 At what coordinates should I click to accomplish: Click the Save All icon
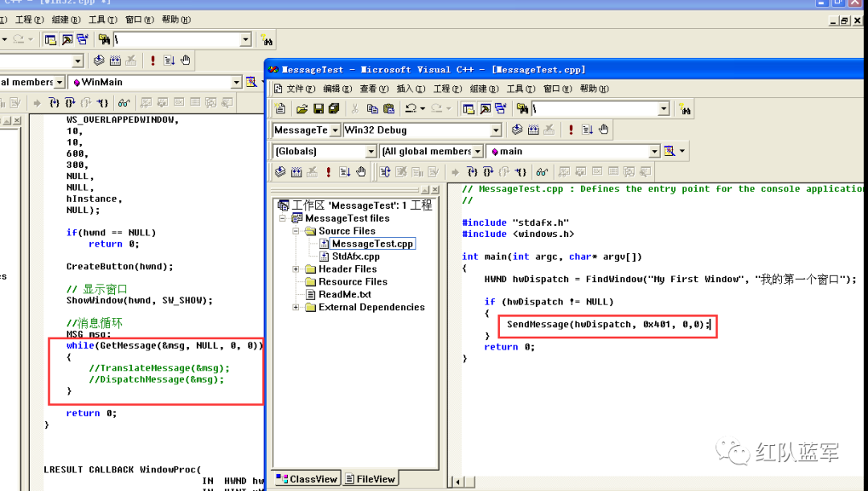coord(334,109)
